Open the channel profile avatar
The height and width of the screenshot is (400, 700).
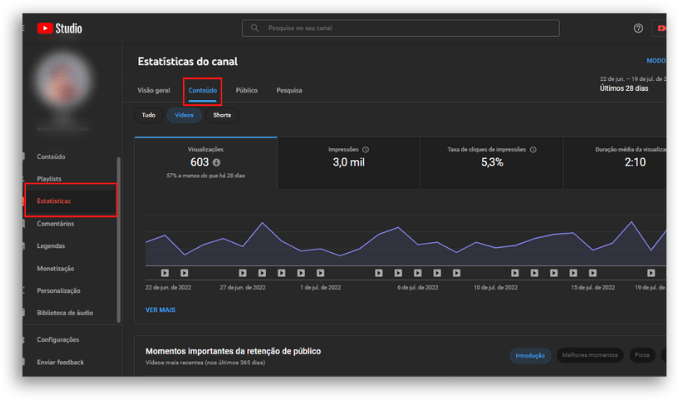coord(62,81)
